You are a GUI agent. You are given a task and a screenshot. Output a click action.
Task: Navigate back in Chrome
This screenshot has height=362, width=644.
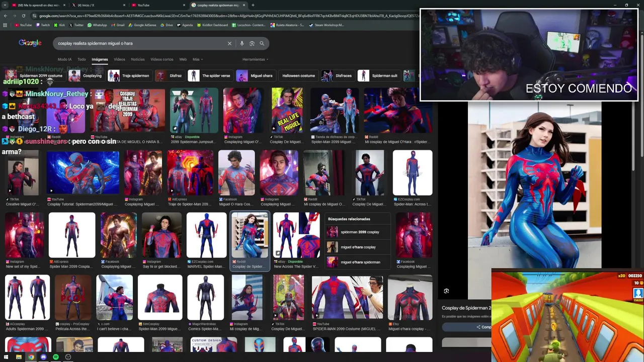(6, 16)
